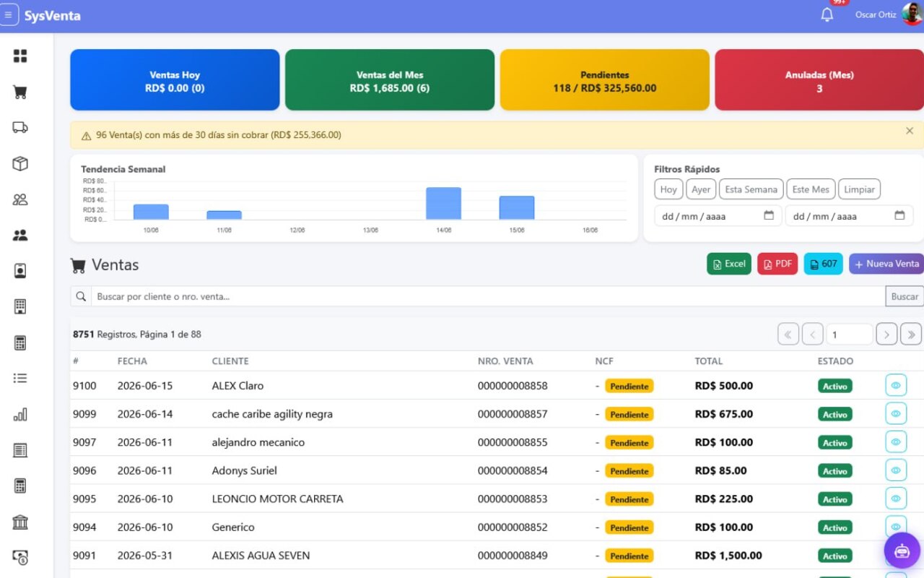Open the receipt document sidebar icon
Viewport: 924px width, 578px height.
(x=20, y=450)
